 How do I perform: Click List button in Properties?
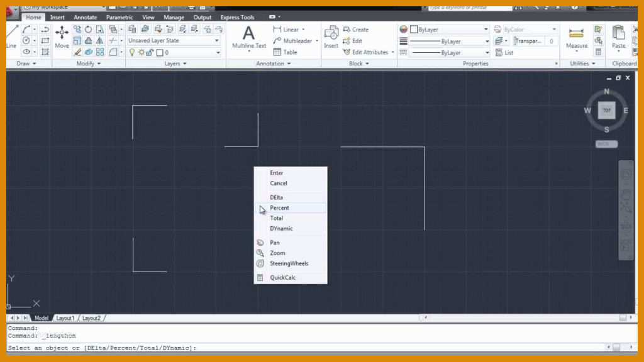[504, 53]
